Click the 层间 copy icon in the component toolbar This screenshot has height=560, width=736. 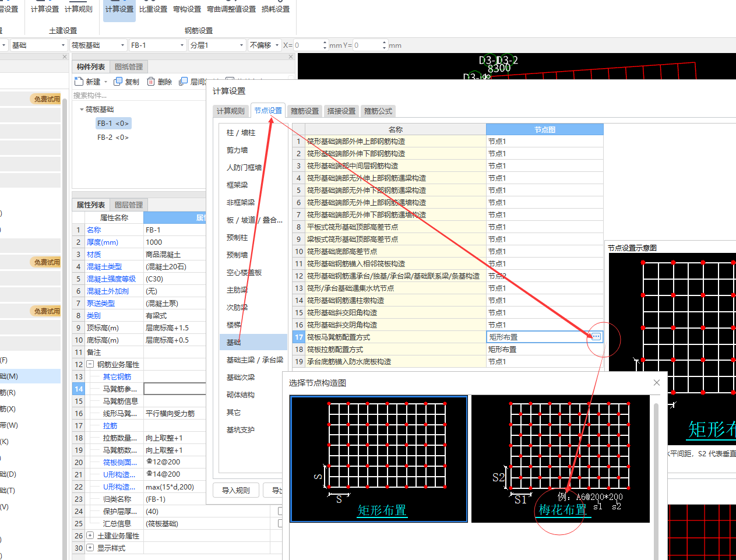tap(183, 82)
